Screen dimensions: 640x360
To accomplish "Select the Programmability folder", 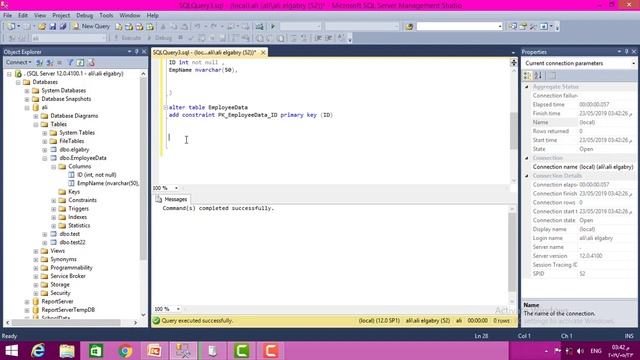I will pyautogui.click(x=71, y=268).
